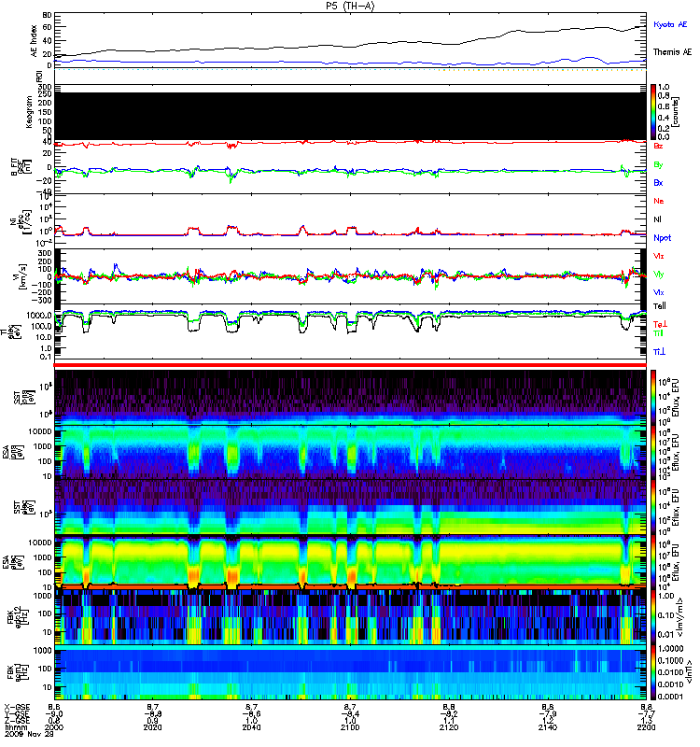Viewport: 700px width, 747px height.
Task: Select the red Ne legend label
Action: pos(659,201)
